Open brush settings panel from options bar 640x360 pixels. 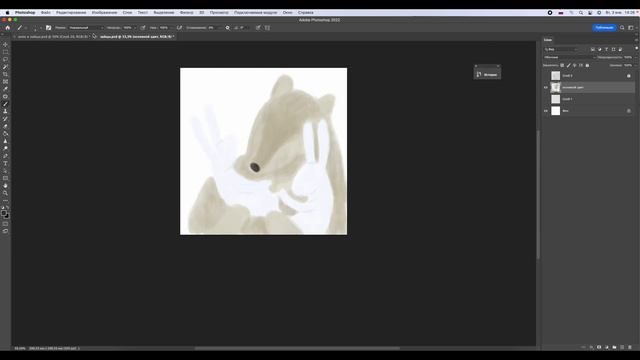[x=49, y=28]
